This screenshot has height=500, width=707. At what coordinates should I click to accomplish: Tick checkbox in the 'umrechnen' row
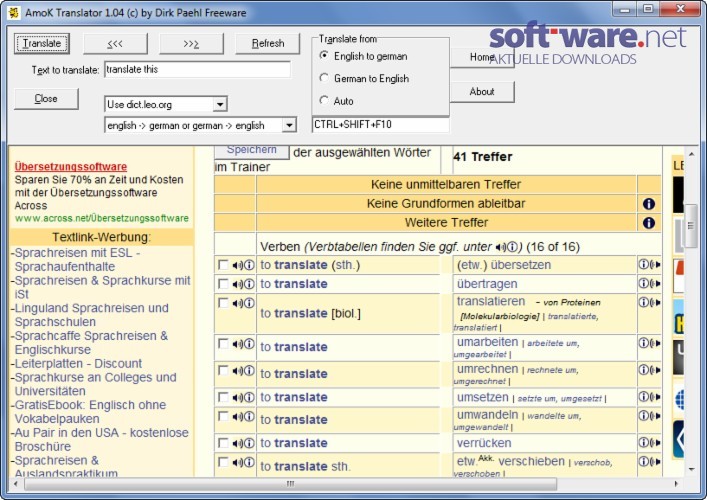pos(223,370)
